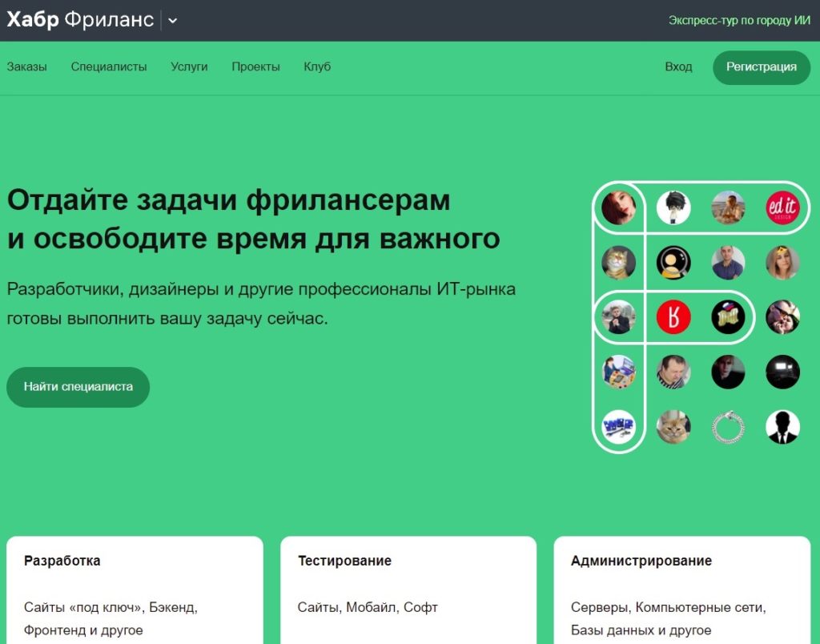Click the Вход login link
This screenshot has width=820, height=644.
coord(678,66)
